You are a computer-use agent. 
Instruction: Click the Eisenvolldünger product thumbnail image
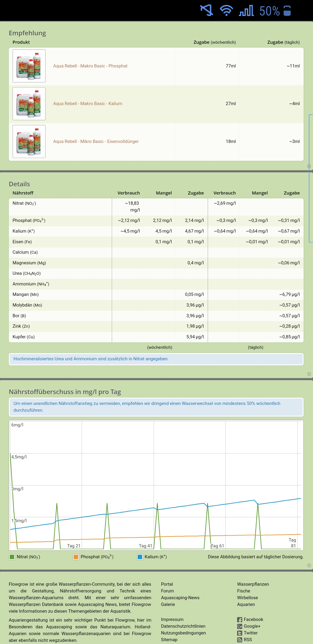pyautogui.click(x=29, y=141)
